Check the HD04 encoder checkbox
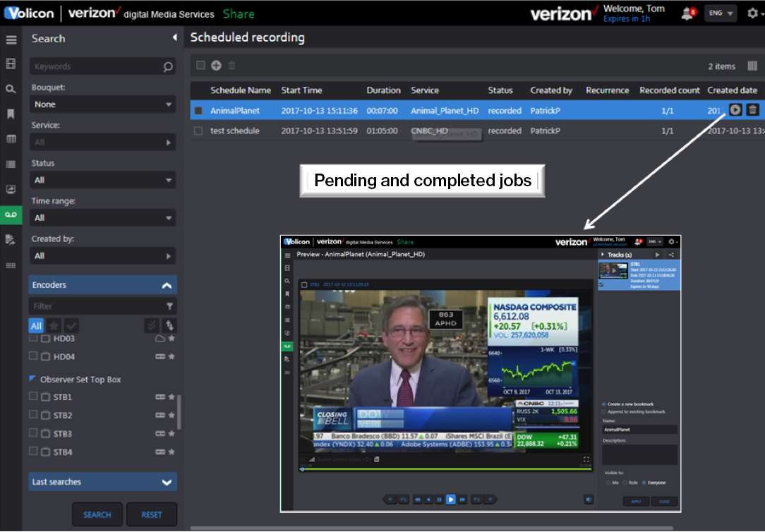 33,356
